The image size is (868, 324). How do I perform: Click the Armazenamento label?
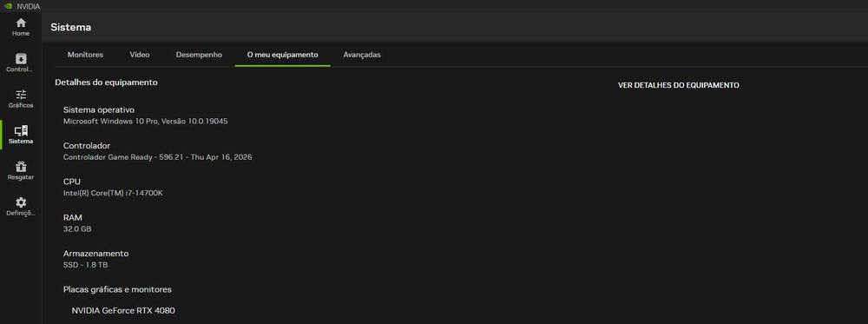[x=95, y=254]
